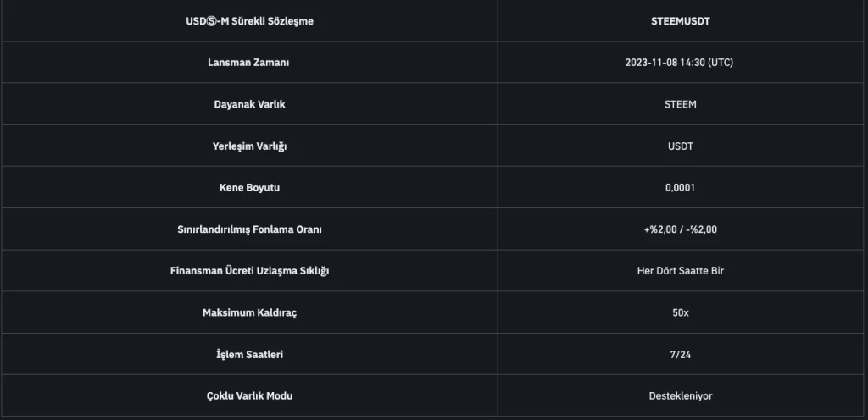868x420 pixels.
Task: Select the STEEM underlying asset value
Action: pyautogui.click(x=680, y=104)
